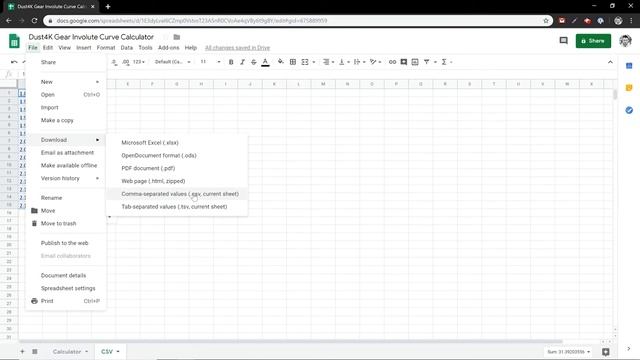Open the View menu
640x360 pixels.
(64, 48)
